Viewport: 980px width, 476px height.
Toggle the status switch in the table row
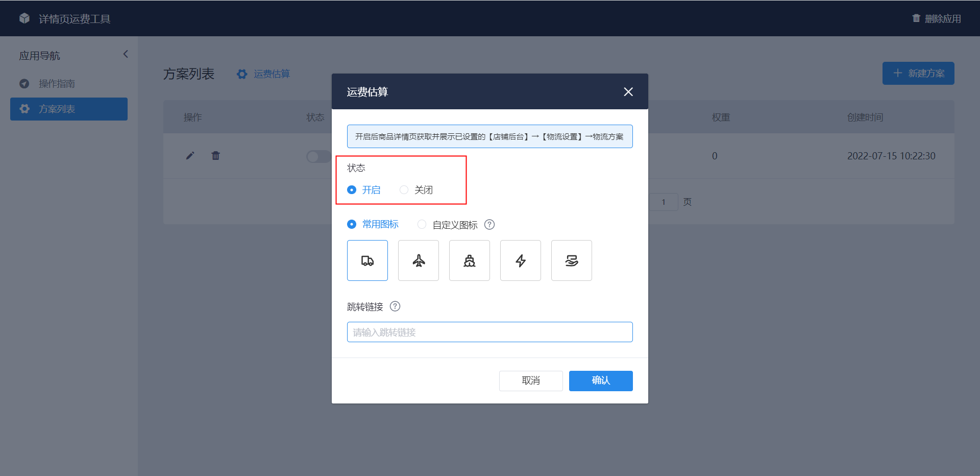318,156
